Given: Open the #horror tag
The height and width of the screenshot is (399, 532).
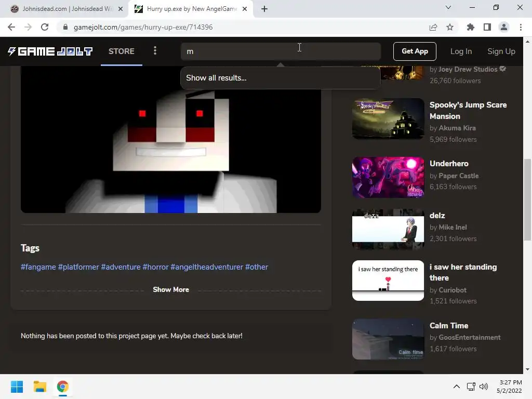Looking at the screenshot, I should [x=155, y=267].
